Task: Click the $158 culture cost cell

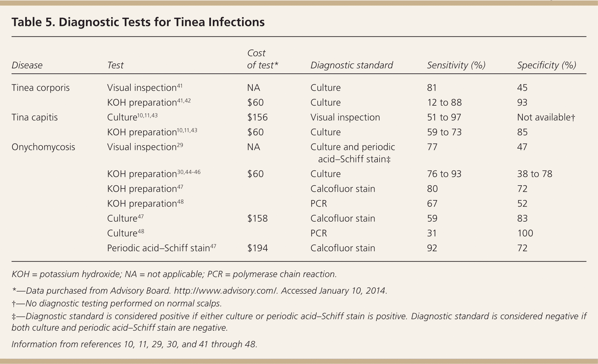Action: coord(257,218)
